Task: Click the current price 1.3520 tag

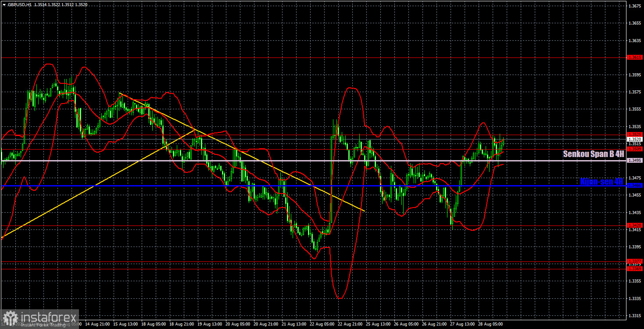Action: pyautogui.click(x=635, y=139)
